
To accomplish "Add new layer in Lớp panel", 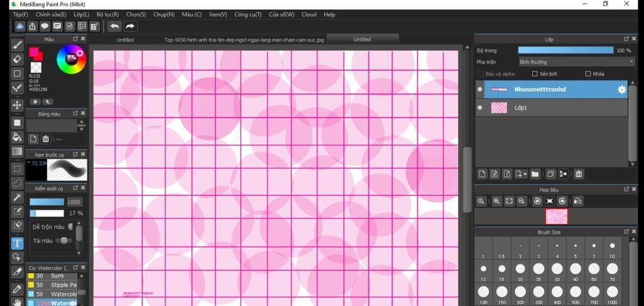I will 482,174.
